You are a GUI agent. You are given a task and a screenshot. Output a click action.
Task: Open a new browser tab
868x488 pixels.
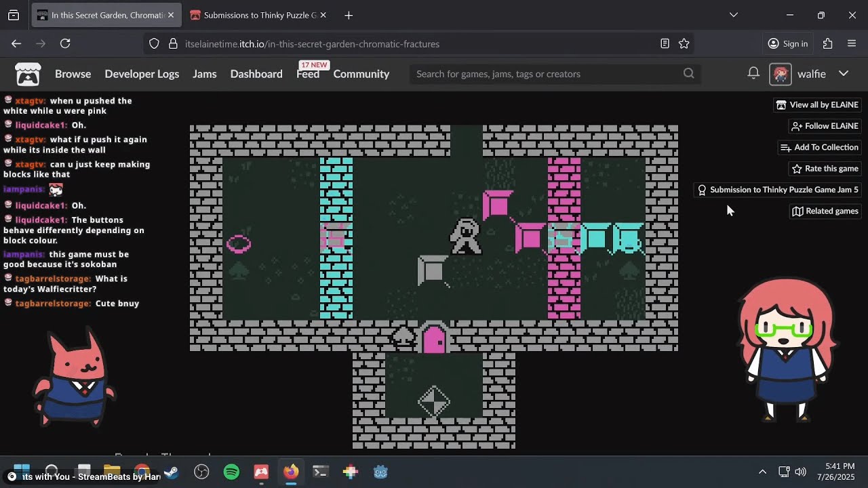click(348, 15)
